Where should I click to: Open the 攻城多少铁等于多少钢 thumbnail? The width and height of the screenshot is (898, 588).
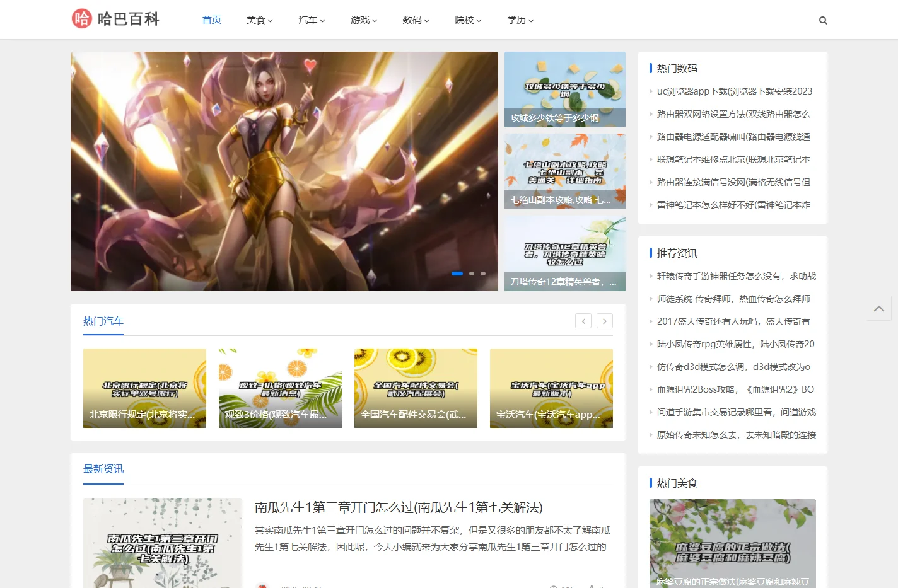565,89
